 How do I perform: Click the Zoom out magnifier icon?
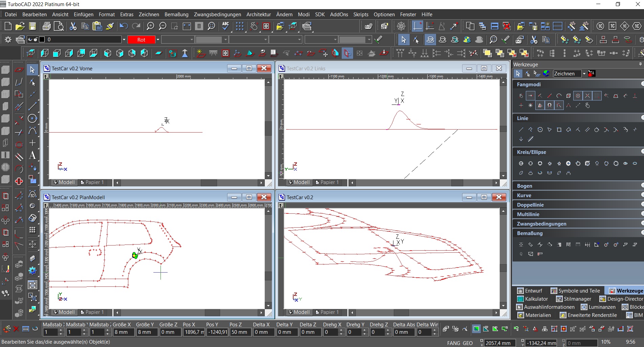click(x=163, y=26)
